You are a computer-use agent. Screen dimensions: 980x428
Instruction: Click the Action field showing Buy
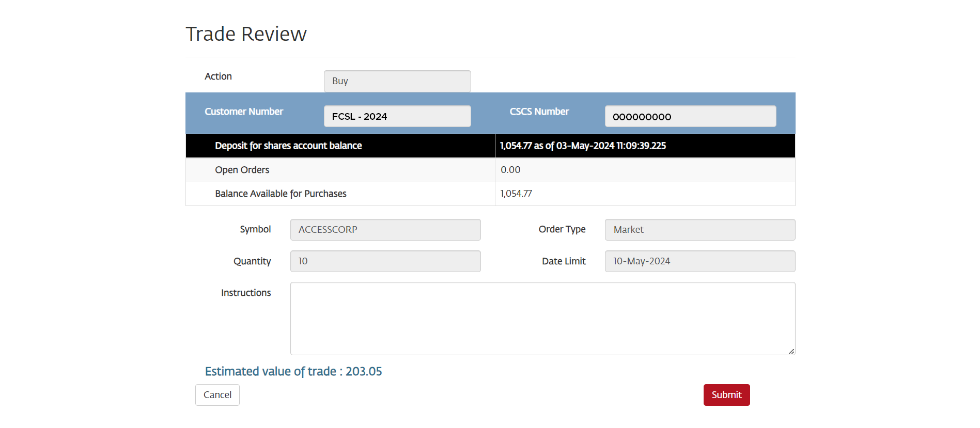397,81
